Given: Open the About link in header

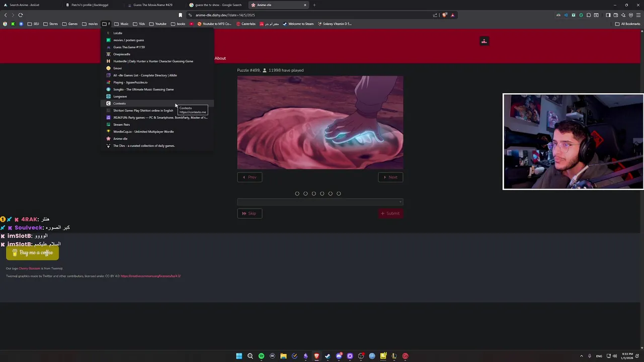Looking at the screenshot, I should click(x=220, y=58).
